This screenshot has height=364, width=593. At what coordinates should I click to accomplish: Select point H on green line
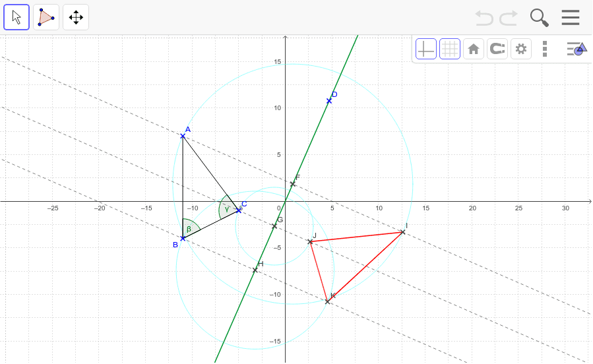[x=255, y=270]
